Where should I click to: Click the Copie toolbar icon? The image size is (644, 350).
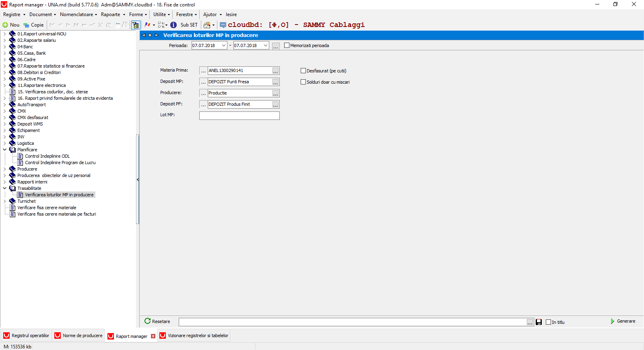pyautogui.click(x=26, y=25)
